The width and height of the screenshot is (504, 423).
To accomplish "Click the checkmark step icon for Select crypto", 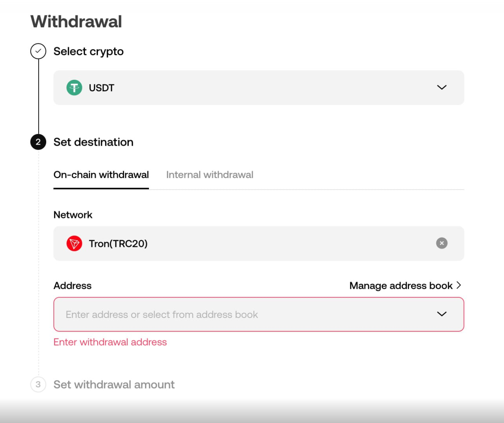I will click(x=38, y=51).
